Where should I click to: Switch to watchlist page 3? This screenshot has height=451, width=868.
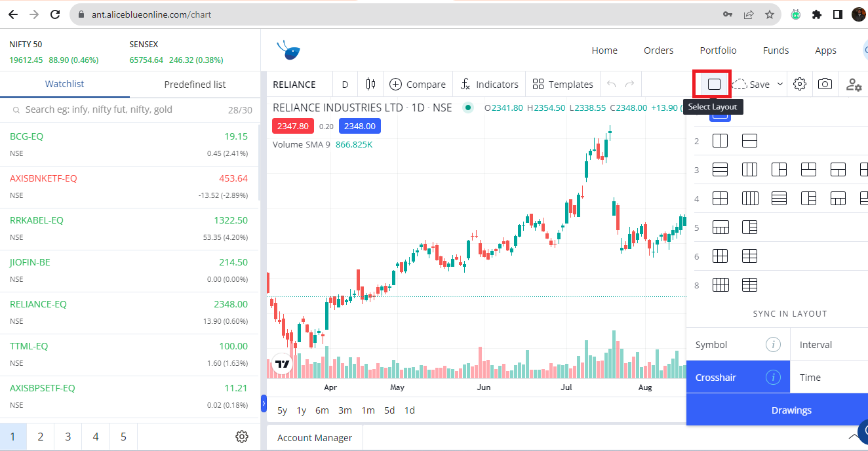[68, 437]
